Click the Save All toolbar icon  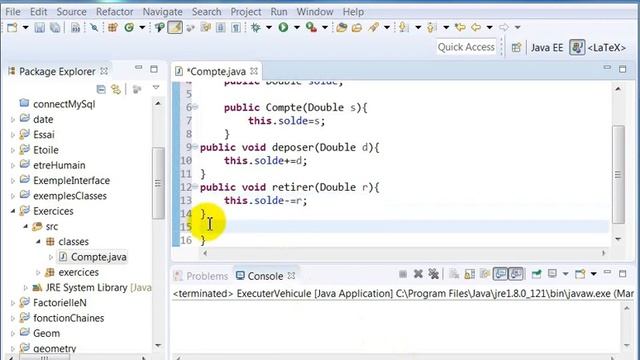pyautogui.click(x=55, y=27)
